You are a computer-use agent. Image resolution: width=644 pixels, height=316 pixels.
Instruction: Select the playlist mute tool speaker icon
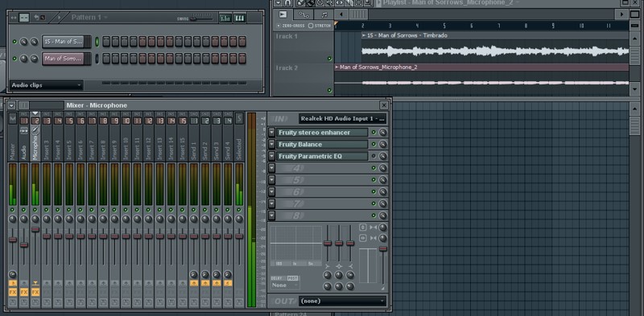(x=329, y=3)
